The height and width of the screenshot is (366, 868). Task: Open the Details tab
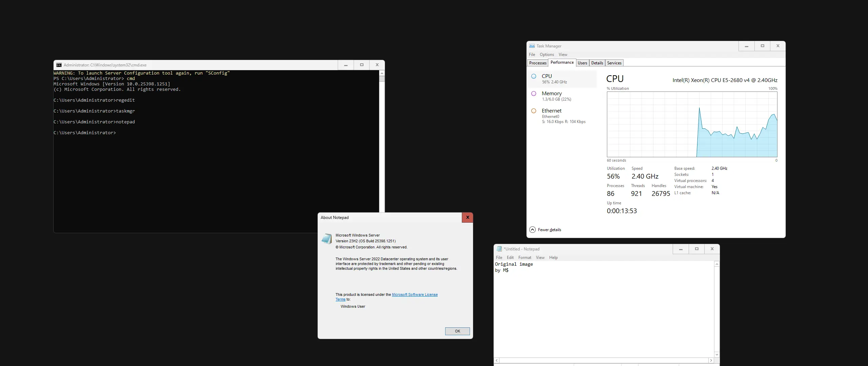click(597, 63)
